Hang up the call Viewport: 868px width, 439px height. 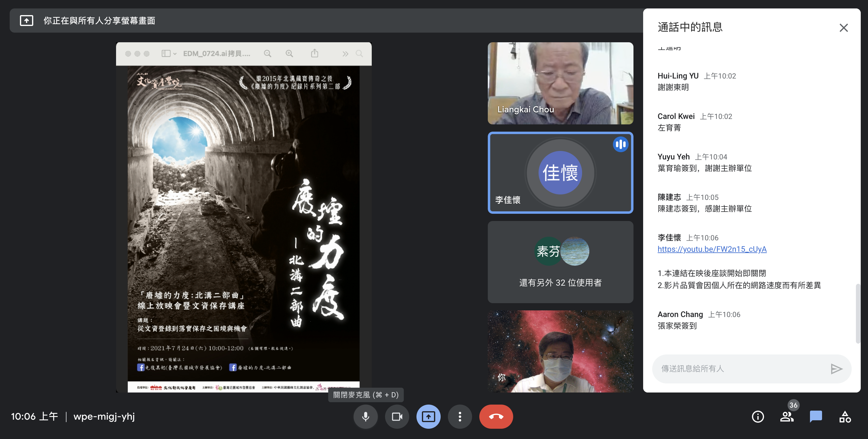point(496,416)
